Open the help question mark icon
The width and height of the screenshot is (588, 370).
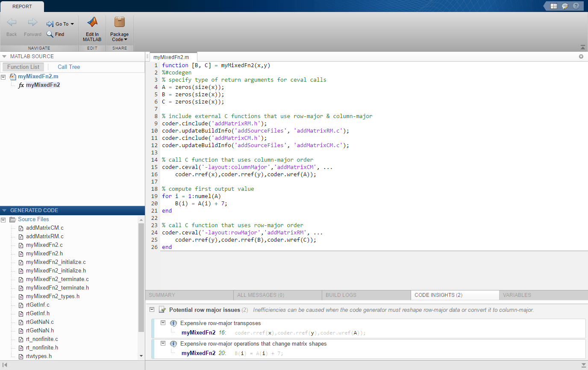[x=576, y=6]
